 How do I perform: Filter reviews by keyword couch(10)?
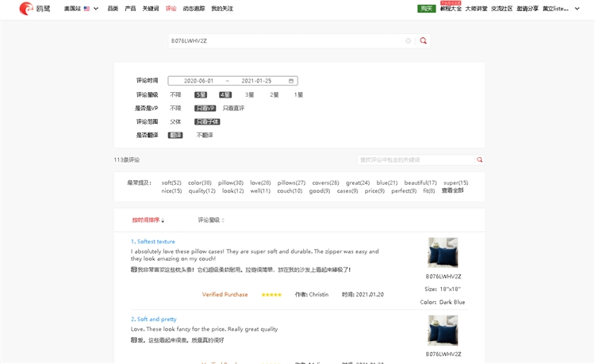pos(290,190)
